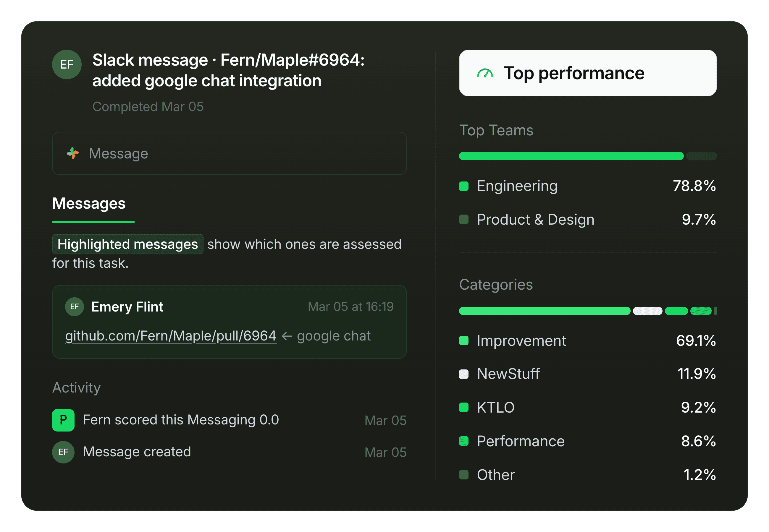Click the EF avatar next to Message created
Viewport: 769px width, 532px height.
[63, 452]
